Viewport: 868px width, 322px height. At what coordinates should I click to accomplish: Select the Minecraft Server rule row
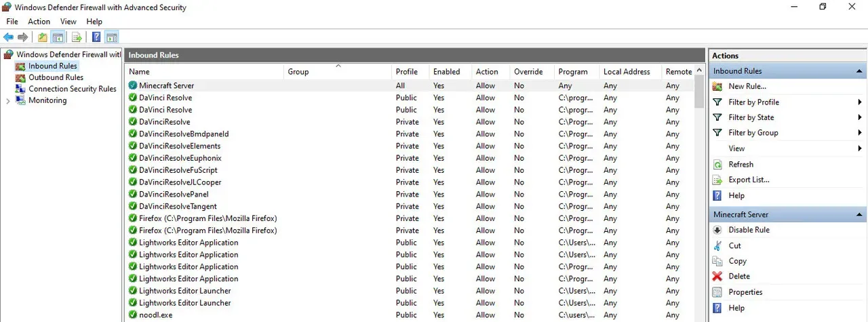410,85
